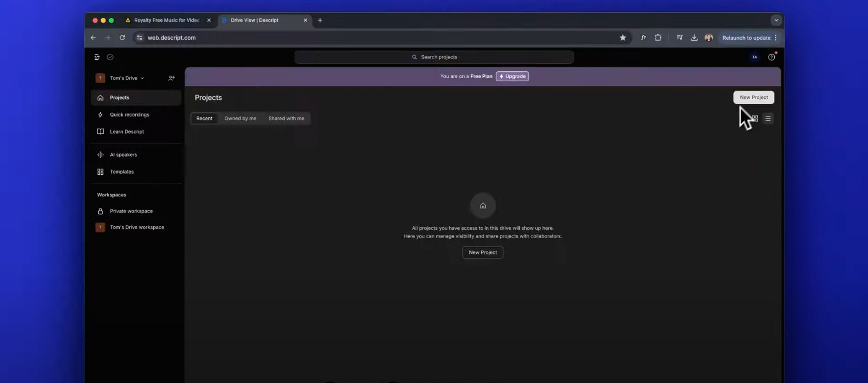868x383 pixels.
Task: Open Templates in sidebar
Action: [136, 172]
